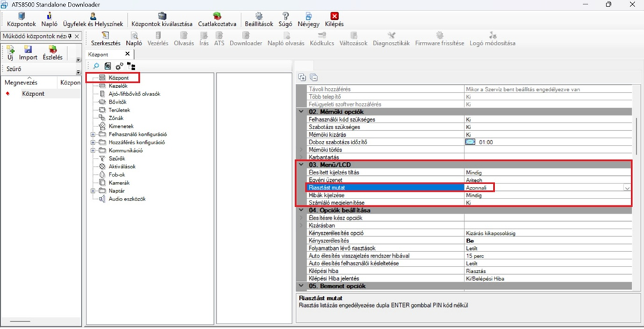Click the Import icon in left panel

point(28,50)
